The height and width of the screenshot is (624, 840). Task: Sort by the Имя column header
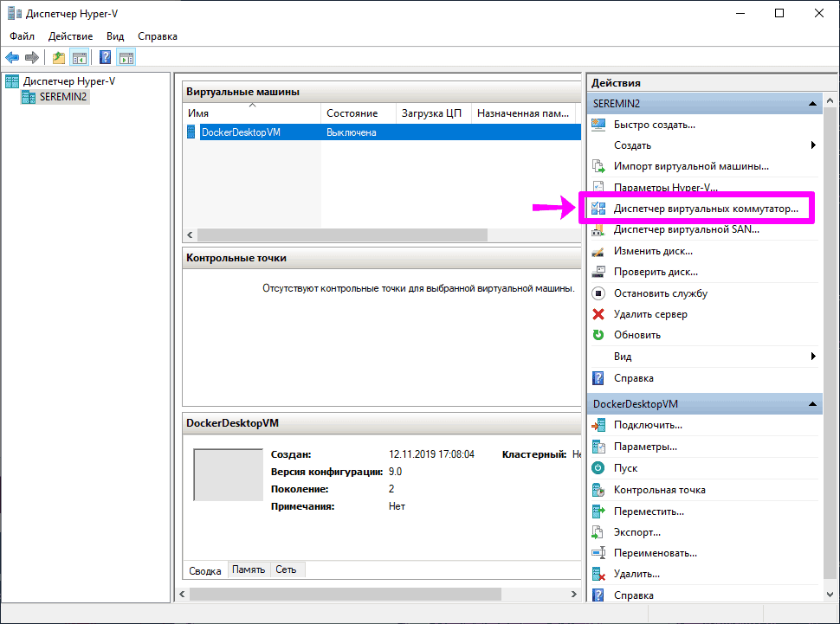coord(252,113)
